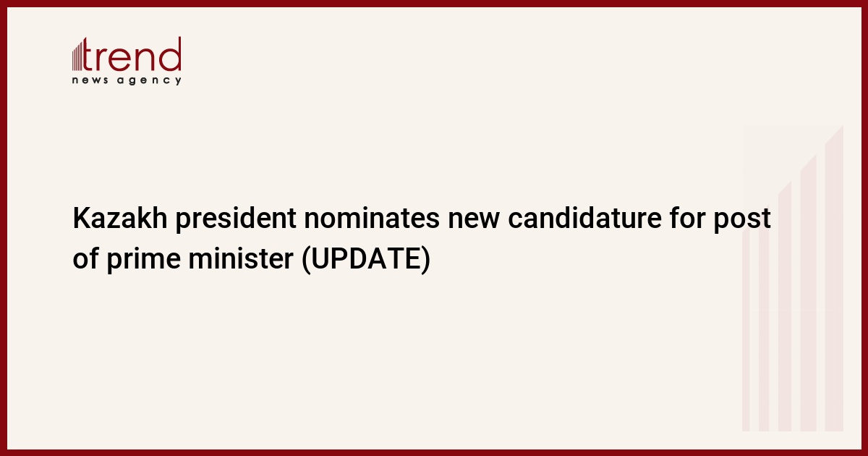868x456 pixels.
Task: Click the word "agency" under the logo
Action: [158, 80]
